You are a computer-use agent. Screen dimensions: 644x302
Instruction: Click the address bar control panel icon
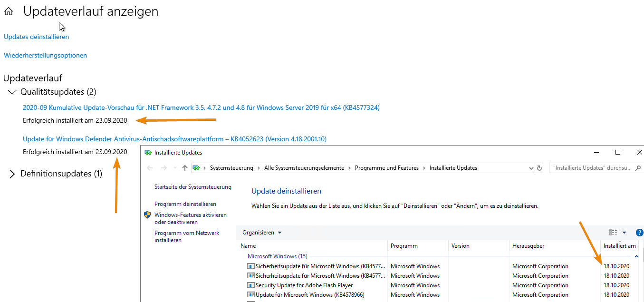coord(196,168)
